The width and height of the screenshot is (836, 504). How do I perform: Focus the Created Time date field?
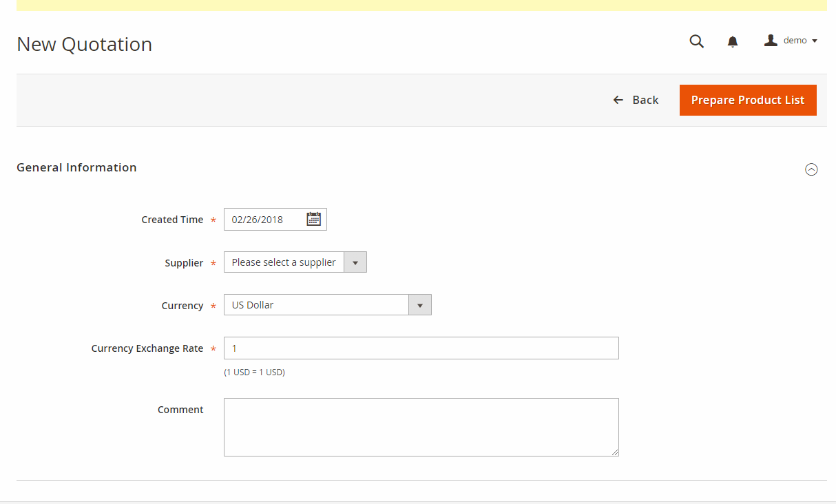tap(275, 220)
